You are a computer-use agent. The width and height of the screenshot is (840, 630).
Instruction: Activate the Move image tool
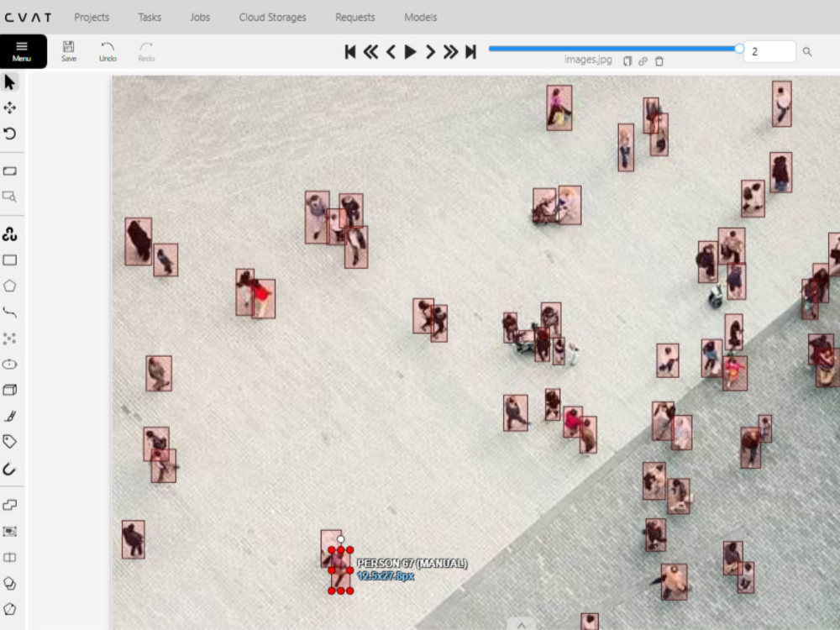pyautogui.click(x=9, y=108)
